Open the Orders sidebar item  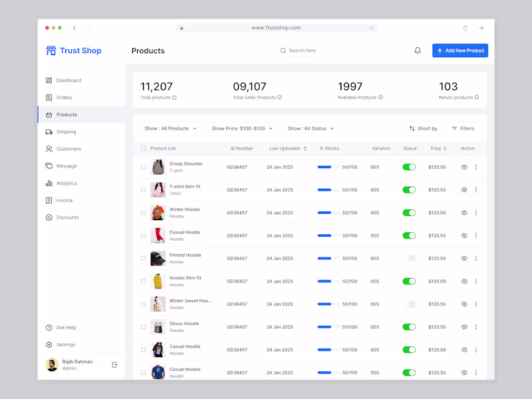pyautogui.click(x=81, y=97)
